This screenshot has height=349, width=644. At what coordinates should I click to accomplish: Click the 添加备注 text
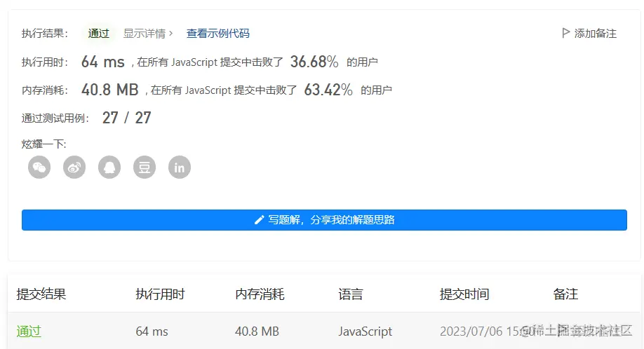click(x=595, y=34)
